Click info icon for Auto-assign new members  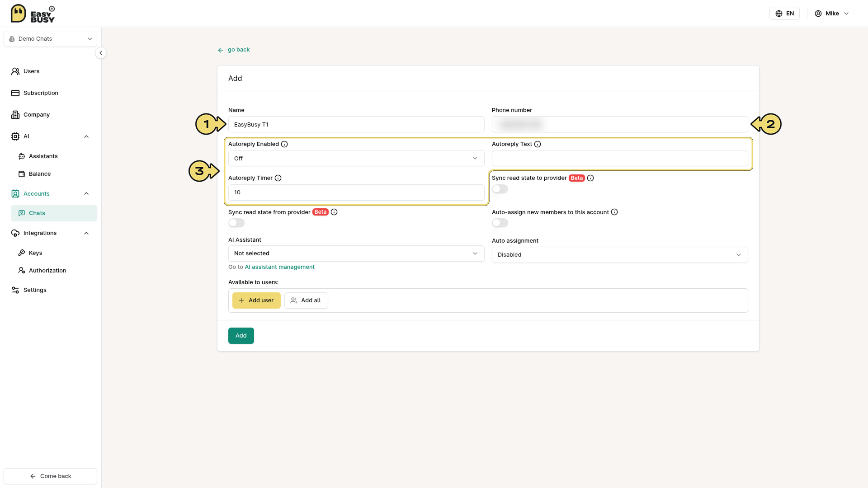[614, 212]
